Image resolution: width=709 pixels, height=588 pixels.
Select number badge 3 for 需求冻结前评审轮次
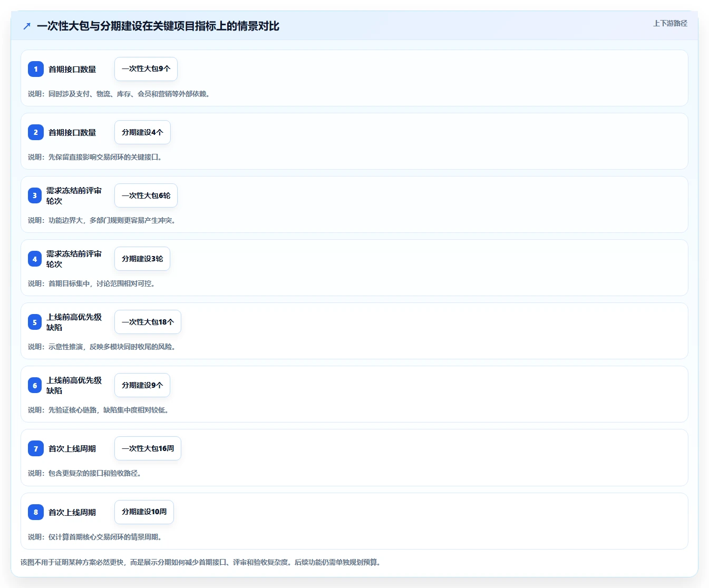[x=35, y=195]
